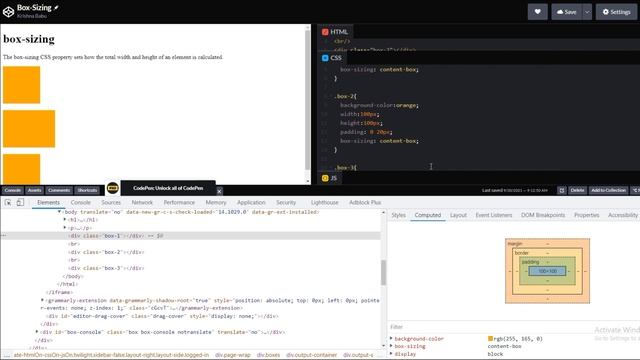Switch to Adblock Plus tab
Viewport: 640px width, 360px height.
point(365,202)
